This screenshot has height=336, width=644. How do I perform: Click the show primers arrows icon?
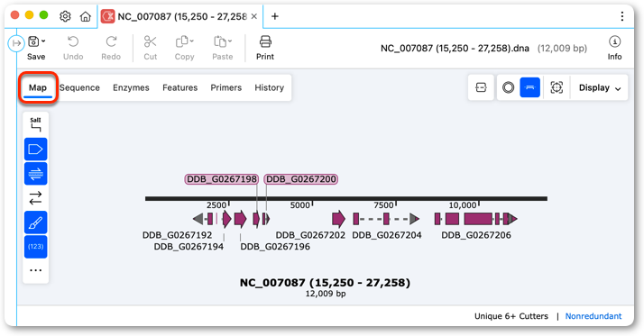coord(36,198)
